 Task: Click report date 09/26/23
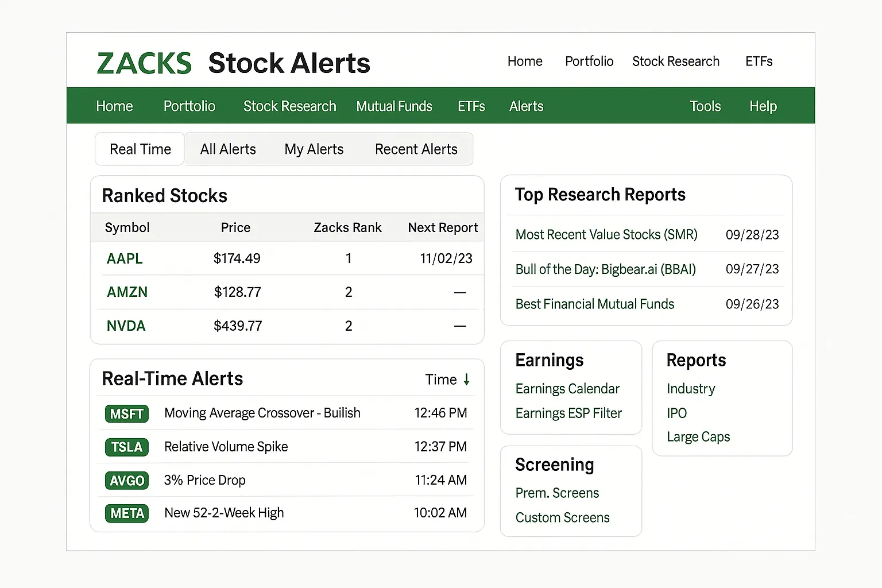pyautogui.click(x=752, y=304)
